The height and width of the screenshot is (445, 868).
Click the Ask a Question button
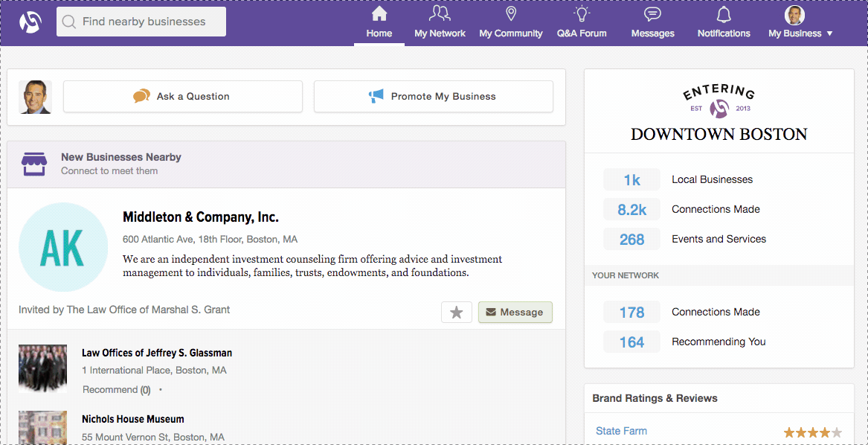183,97
